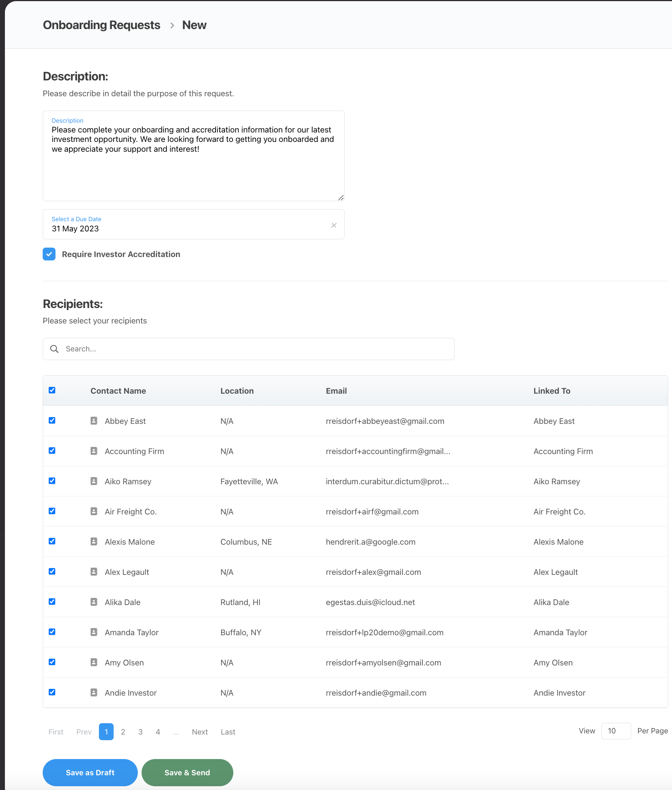Click the contact icon next to Andie Investor
The height and width of the screenshot is (790, 672).
(x=94, y=692)
